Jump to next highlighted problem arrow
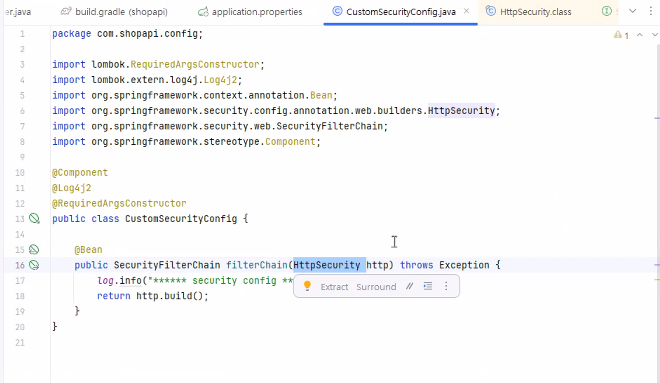The width and height of the screenshot is (660, 383). click(x=655, y=35)
